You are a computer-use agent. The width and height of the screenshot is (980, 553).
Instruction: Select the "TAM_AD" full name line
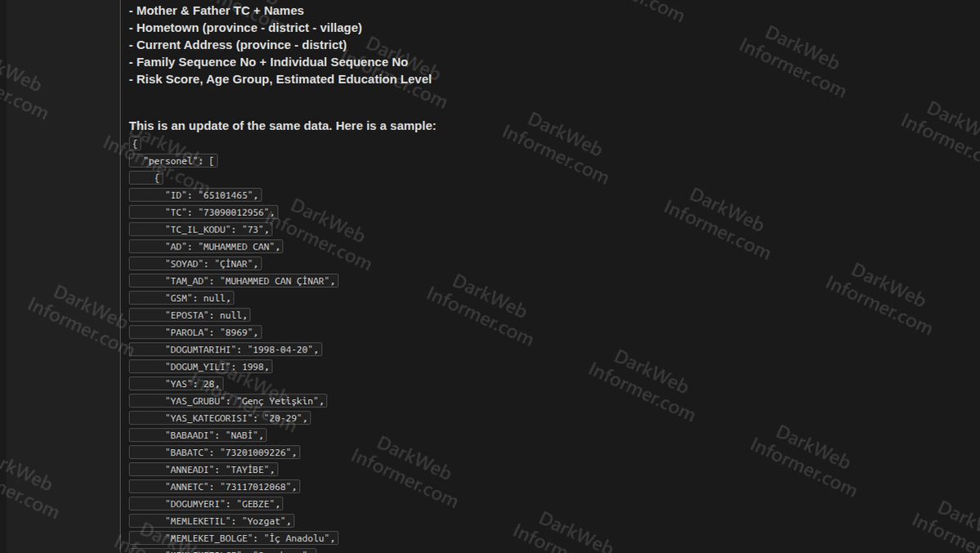(x=233, y=281)
